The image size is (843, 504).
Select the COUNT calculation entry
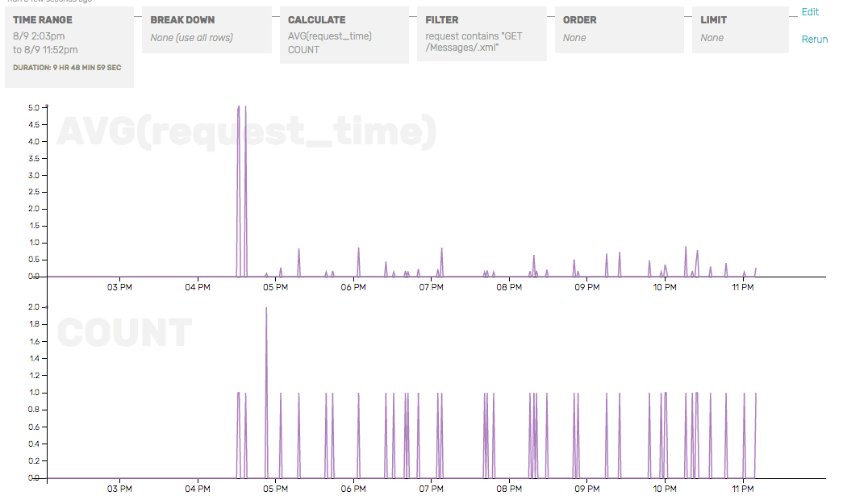coord(303,49)
